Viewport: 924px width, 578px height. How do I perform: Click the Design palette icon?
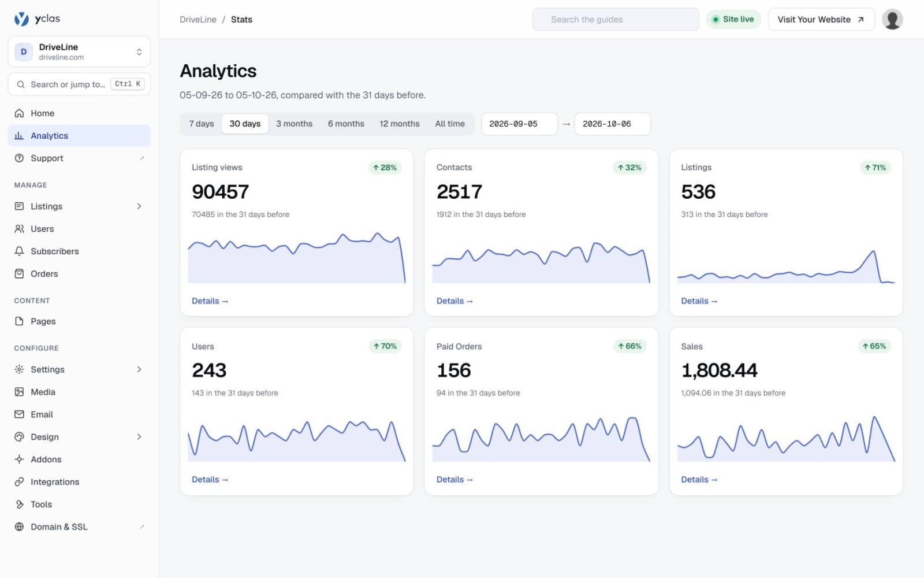tap(19, 437)
